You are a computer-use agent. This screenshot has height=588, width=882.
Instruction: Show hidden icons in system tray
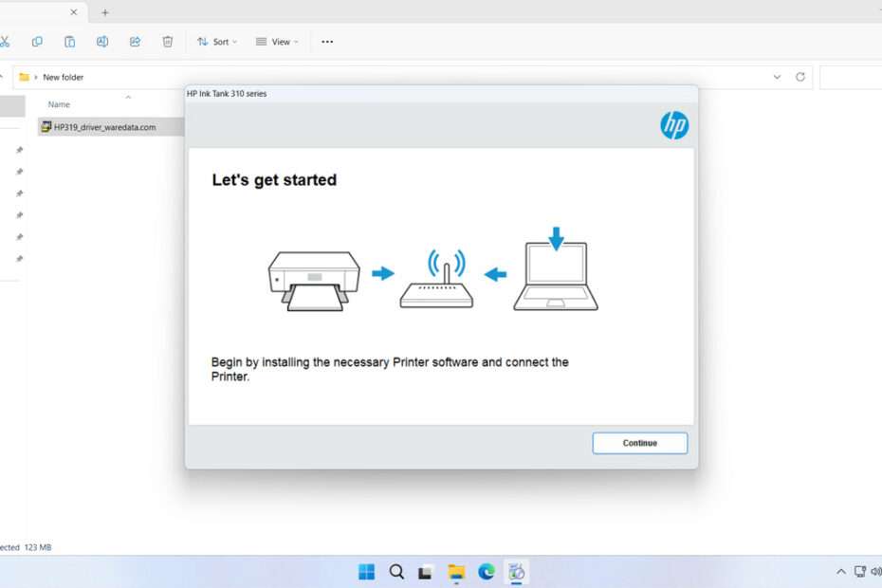click(840, 572)
